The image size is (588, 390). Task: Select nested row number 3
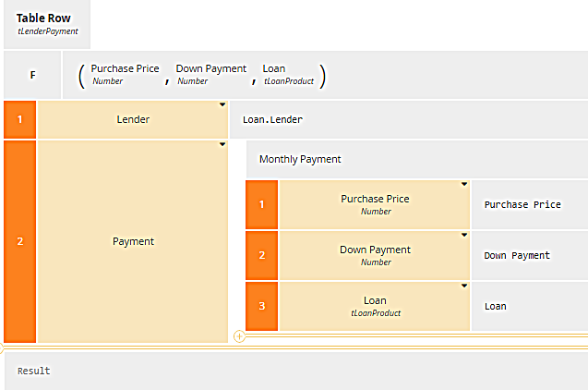click(261, 306)
